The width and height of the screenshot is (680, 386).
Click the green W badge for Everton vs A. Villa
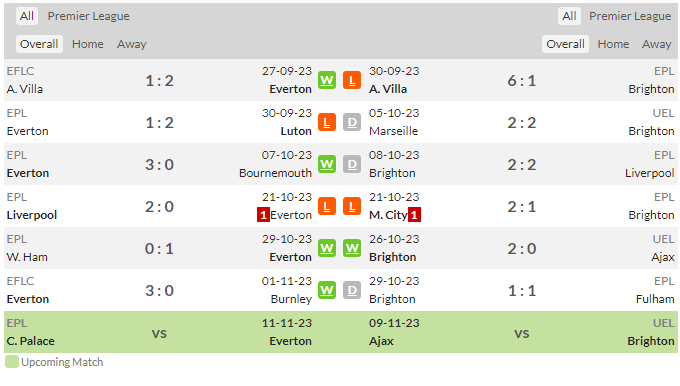point(327,80)
